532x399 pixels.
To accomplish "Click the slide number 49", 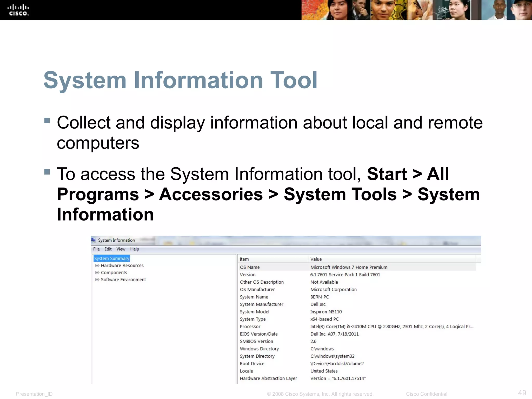I will (x=522, y=393).
